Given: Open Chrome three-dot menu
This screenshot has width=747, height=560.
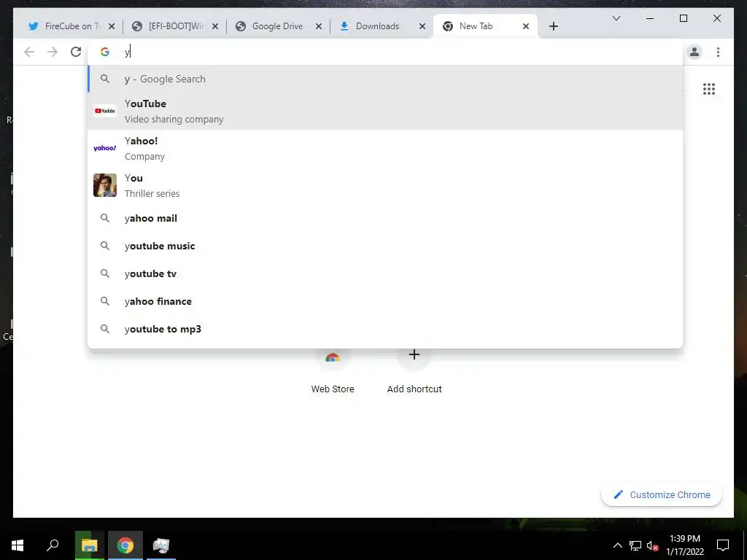Looking at the screenshot, I should (718, 52).
